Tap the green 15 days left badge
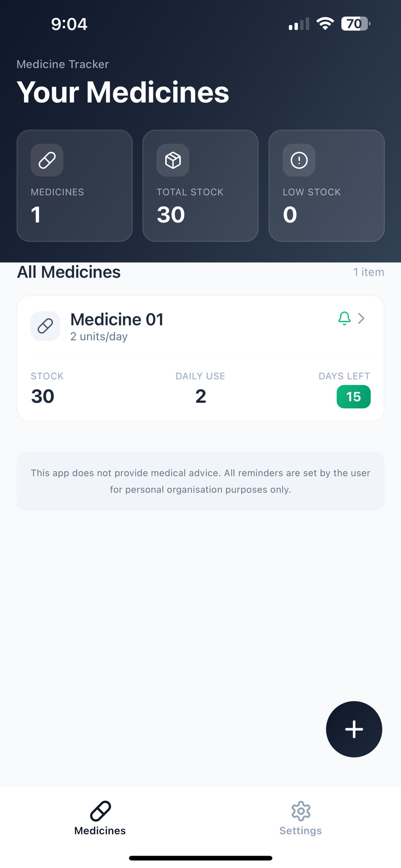Image resolution: width=401 pixels, height=868 pixels. [354, 397]
